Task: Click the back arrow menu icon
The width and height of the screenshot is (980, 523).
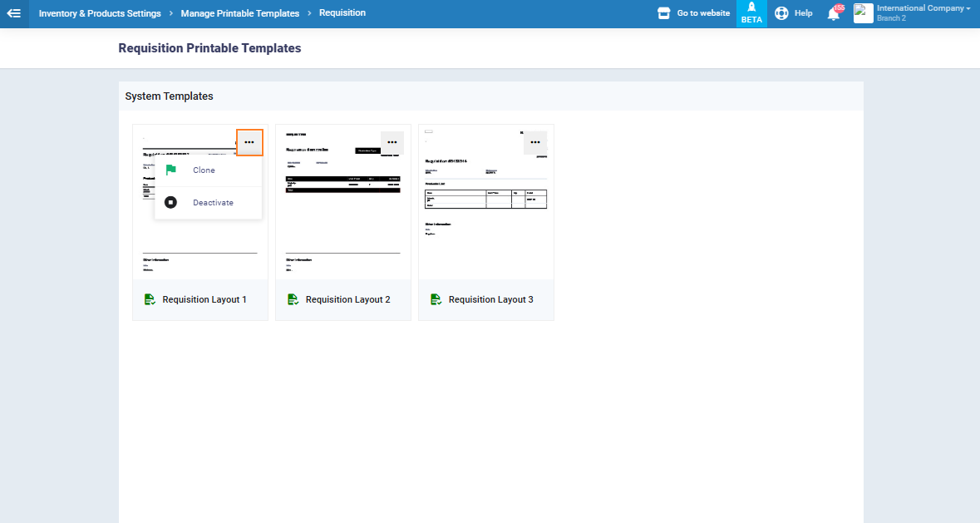Action: (14, 13)
